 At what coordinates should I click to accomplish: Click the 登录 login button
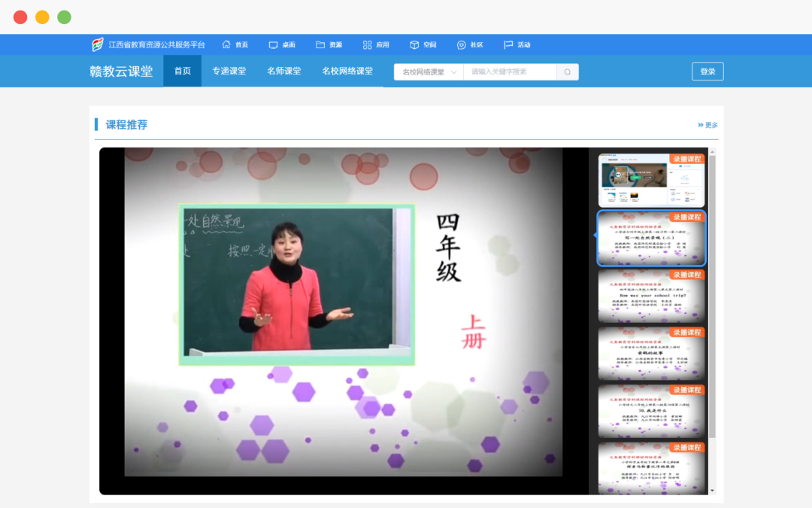pos(707,71)
